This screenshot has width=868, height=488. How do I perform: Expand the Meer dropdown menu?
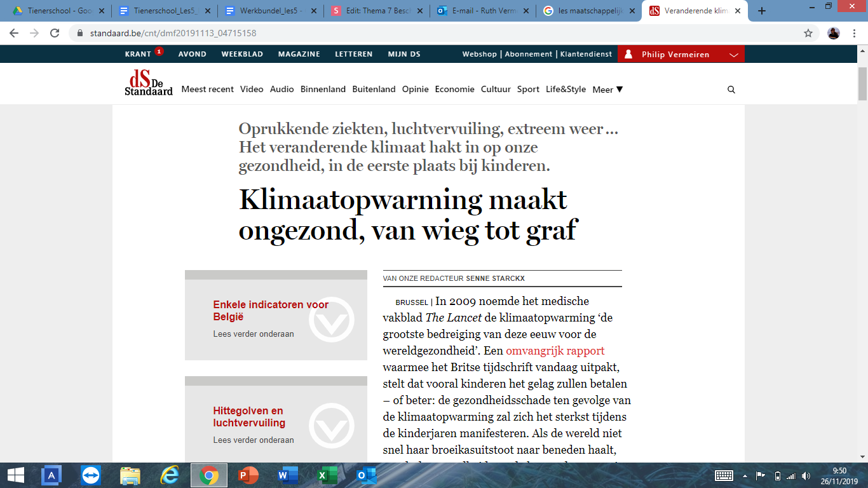pyautogui.click(x=607, y=90)
